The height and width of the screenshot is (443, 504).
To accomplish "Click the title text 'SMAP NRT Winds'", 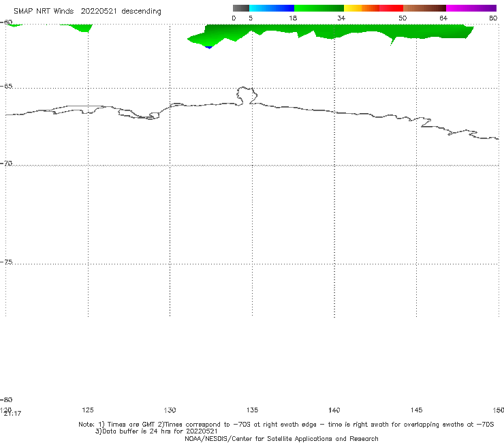I will (x=44, y=11).
